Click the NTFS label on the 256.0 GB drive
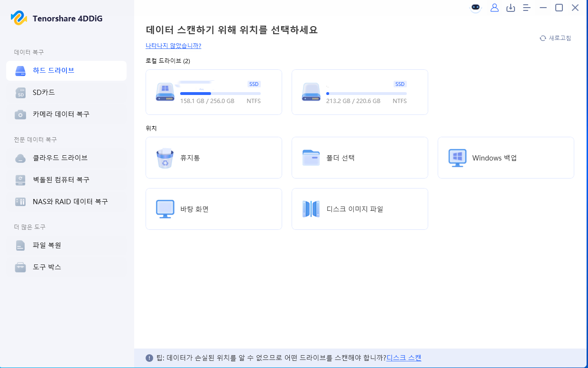This screenshot has width=588, height=368. click(x=254, y=101)
